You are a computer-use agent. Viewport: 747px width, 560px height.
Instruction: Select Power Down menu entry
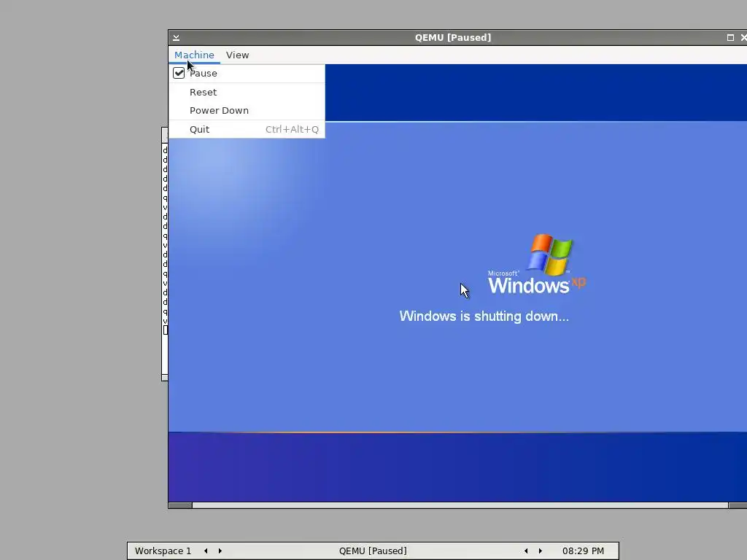[247, 111]
